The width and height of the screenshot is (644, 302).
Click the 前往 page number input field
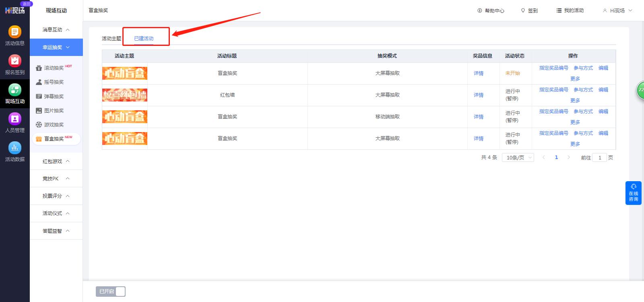pos(600,158)
